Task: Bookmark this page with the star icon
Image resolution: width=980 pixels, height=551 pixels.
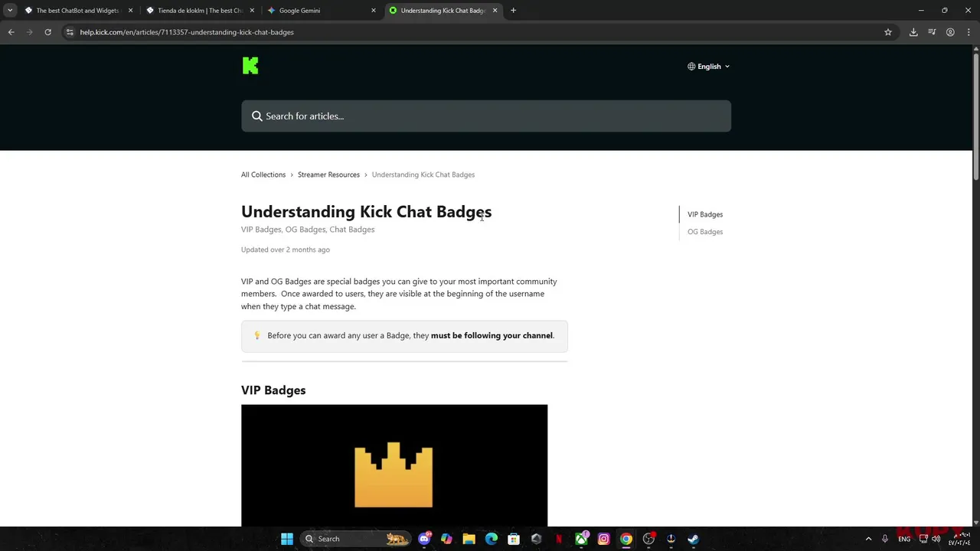Action: point(888,32)
